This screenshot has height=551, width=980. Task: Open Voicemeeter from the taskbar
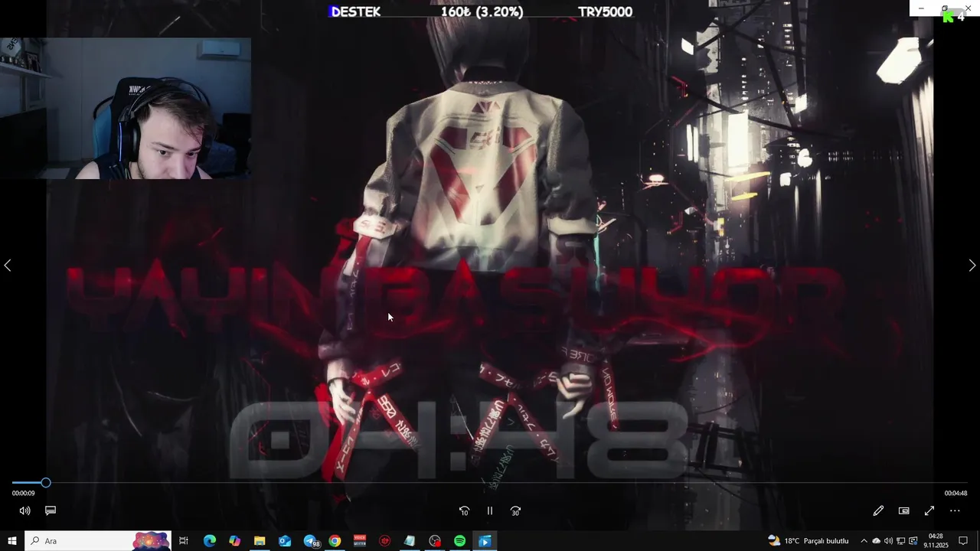(x=360, y=541)
